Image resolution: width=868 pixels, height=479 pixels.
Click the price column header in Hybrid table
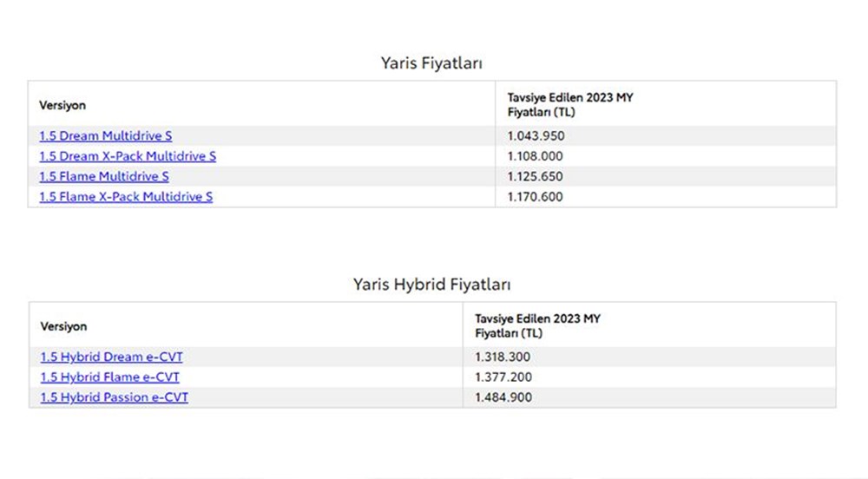point(537,325)
